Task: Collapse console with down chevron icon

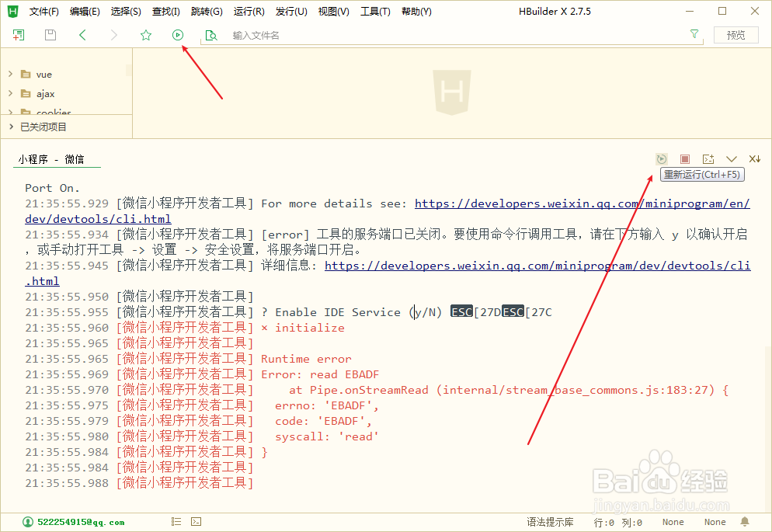Action: point(732,159)
